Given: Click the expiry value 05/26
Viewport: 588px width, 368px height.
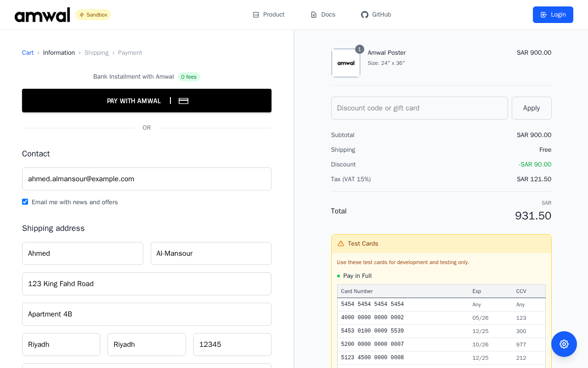Looking at the screenshot, I should (481, 318).
